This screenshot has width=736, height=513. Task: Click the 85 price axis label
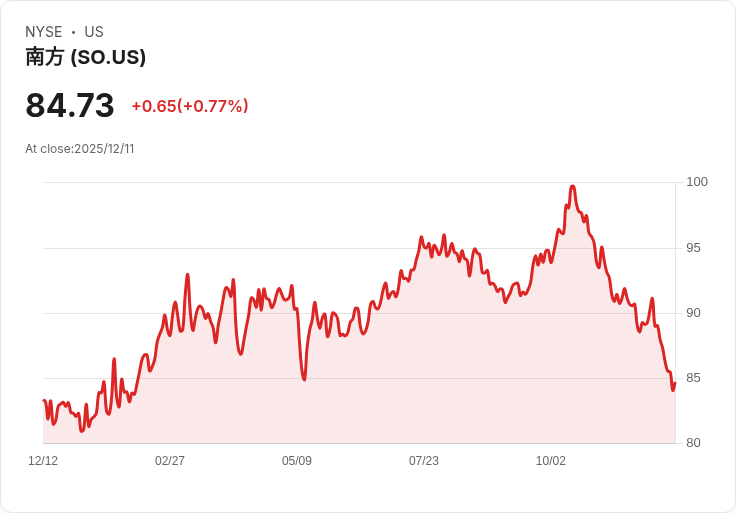tap(693, 378)
